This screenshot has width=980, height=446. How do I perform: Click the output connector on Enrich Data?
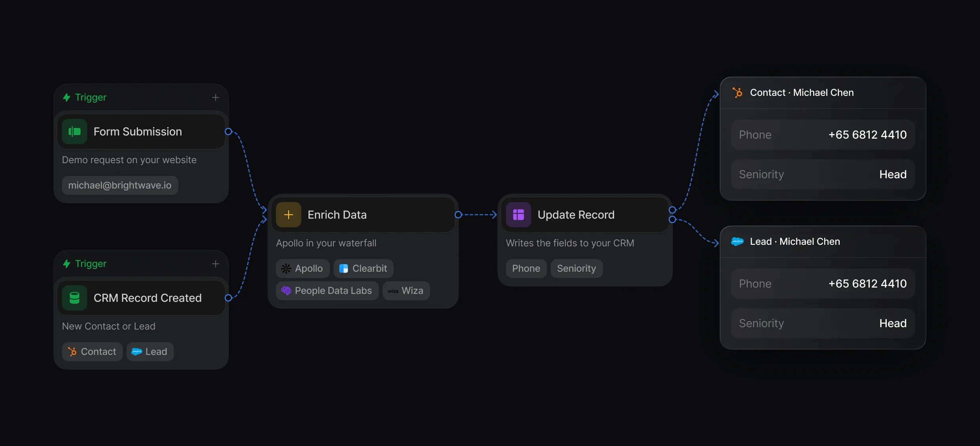(458, 215)
